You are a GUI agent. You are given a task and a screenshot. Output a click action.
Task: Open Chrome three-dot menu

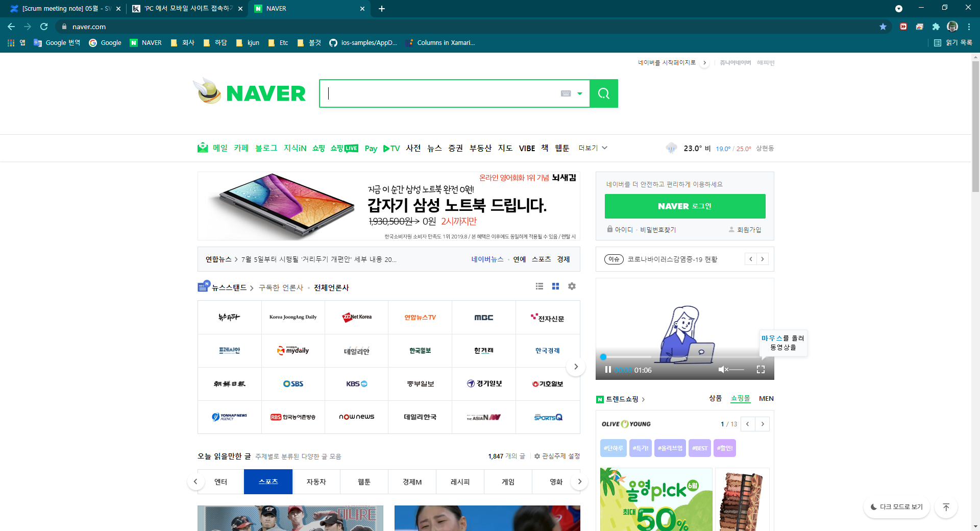pyautogui.click(x=969, y=27)
